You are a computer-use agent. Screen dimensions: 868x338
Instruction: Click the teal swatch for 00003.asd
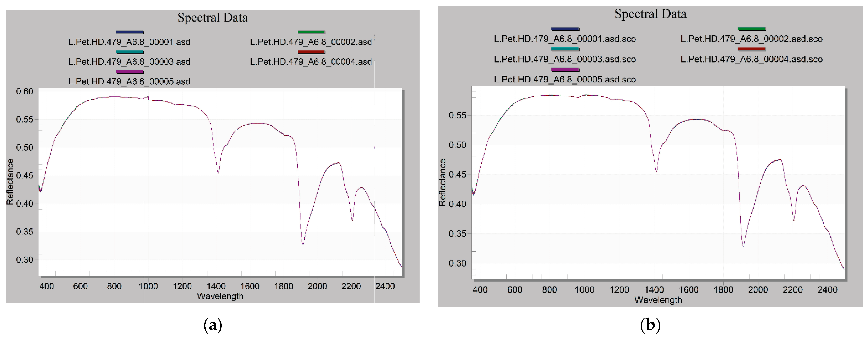[x=130, y=52]
